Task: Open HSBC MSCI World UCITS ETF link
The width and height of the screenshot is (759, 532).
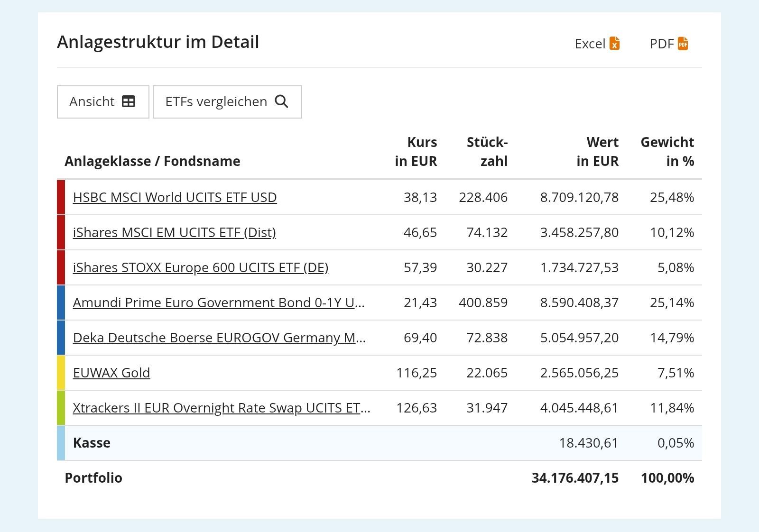Action: tap(175, 197)
